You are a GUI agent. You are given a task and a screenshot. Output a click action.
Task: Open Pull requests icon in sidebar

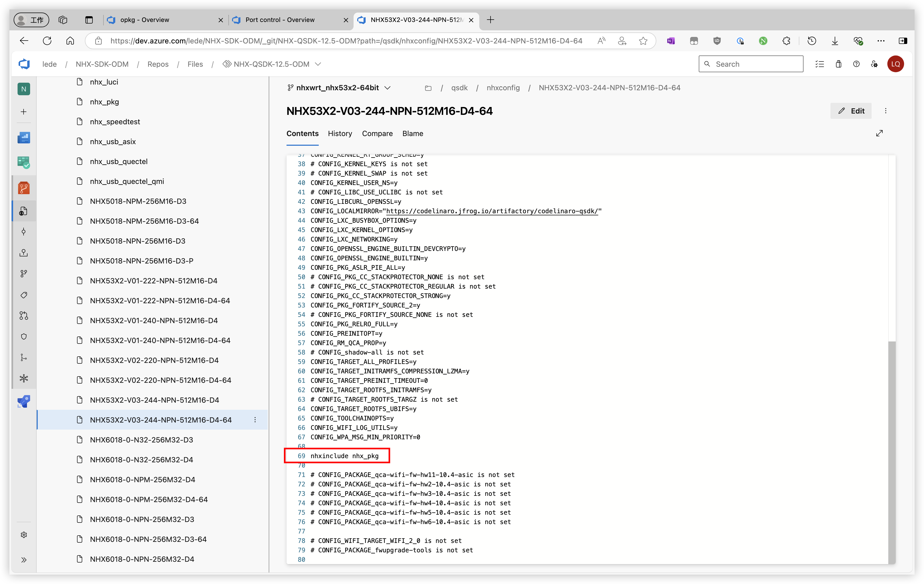(x=24, y=316)
